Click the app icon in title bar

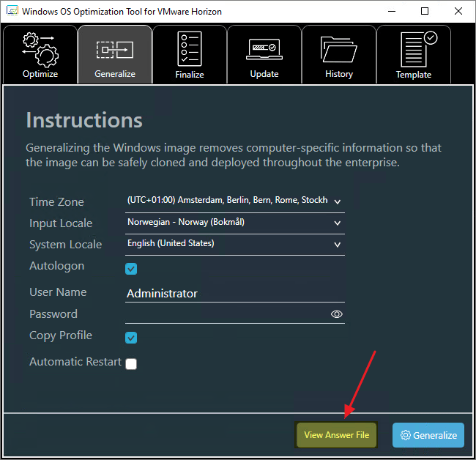point(11,12)
